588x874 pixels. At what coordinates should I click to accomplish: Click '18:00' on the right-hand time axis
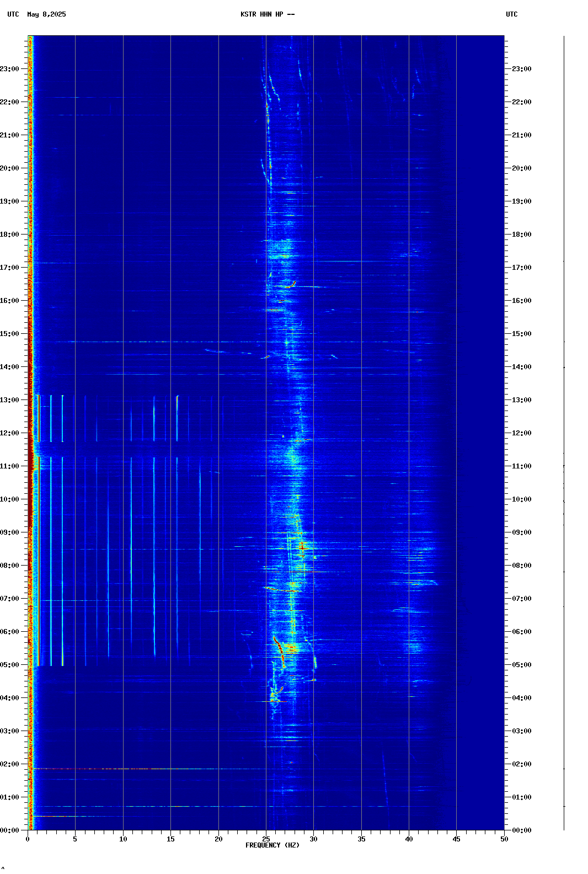click(522, 235)
